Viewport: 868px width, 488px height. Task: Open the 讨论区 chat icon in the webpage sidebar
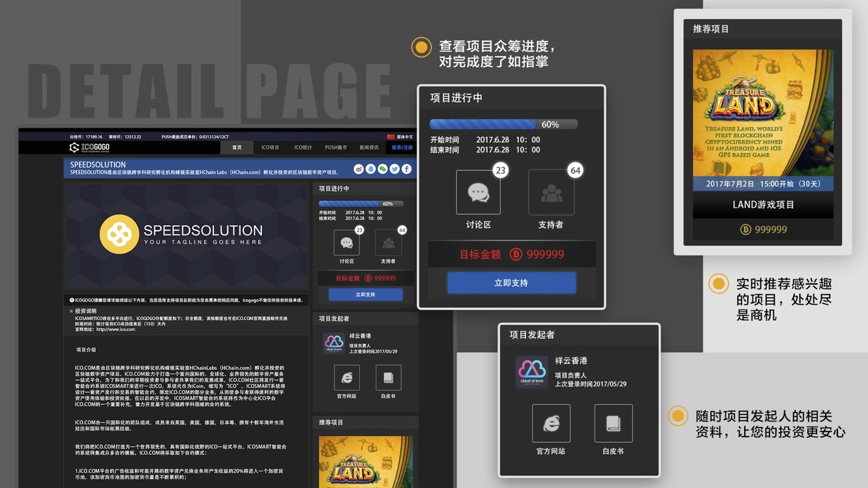(346, 243)
